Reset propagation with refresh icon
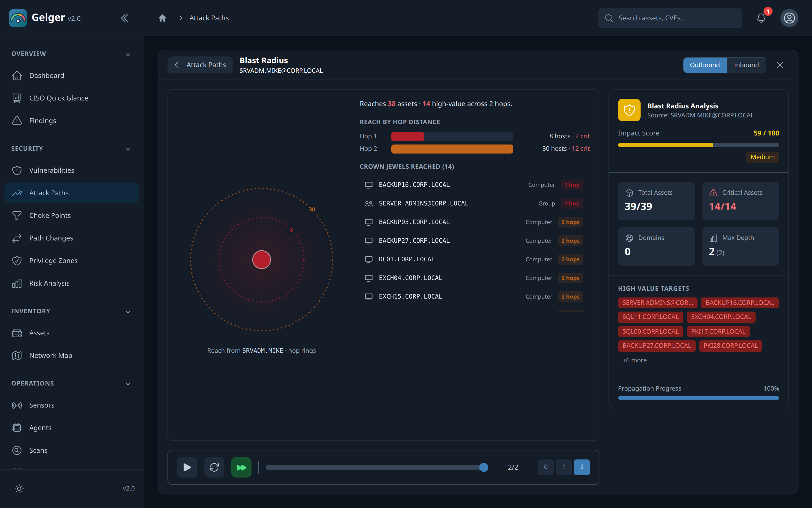The width and height of the screenshot is (812, 508). coord(214,467)
